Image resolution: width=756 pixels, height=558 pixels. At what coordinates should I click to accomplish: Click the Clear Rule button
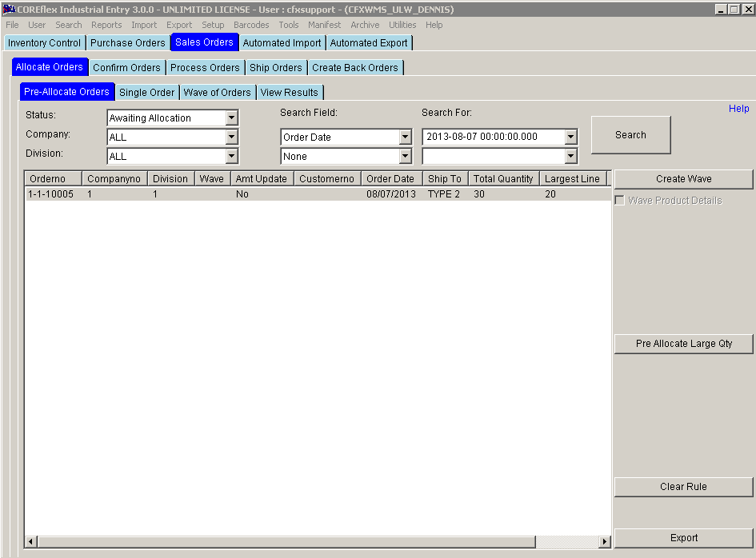point(684,487)
